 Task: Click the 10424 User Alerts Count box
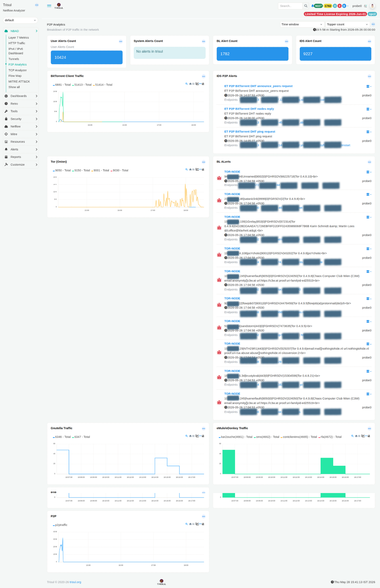87,57
